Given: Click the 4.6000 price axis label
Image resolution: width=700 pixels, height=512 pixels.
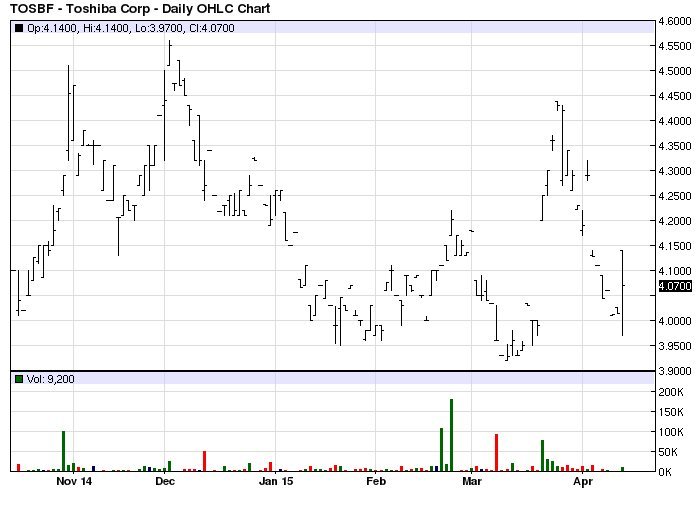Looking at the screenshot, I should click(675, 21).
